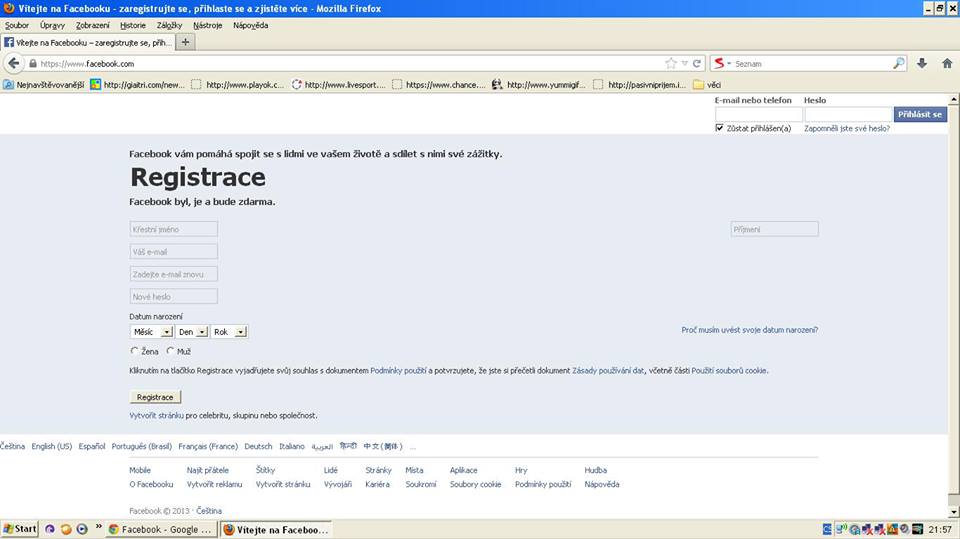Open the chance bookmark
Screen dimensions: 960x539
(x=439, y=85)
